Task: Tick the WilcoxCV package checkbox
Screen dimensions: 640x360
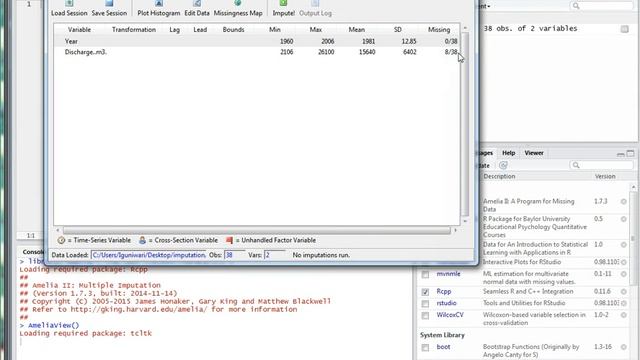Action: coord(425,316)
